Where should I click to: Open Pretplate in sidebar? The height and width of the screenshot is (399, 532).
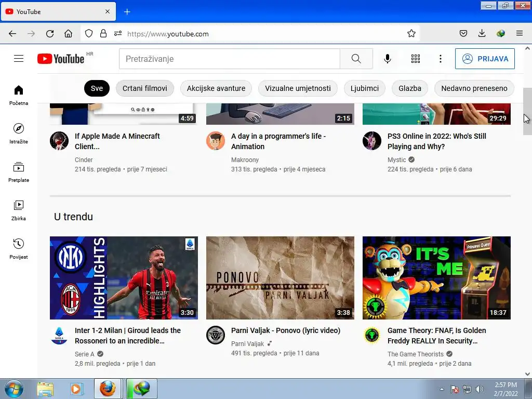click(19, 172)
